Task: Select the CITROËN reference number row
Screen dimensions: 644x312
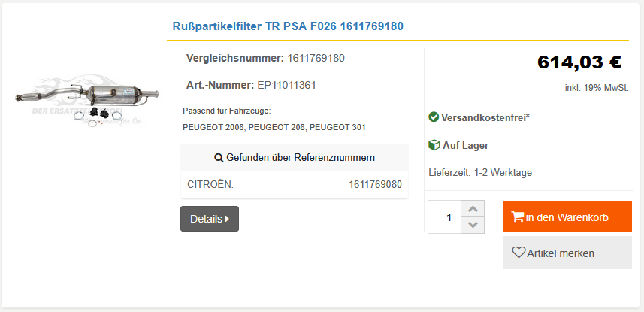Action: click(x=295, y=185)
